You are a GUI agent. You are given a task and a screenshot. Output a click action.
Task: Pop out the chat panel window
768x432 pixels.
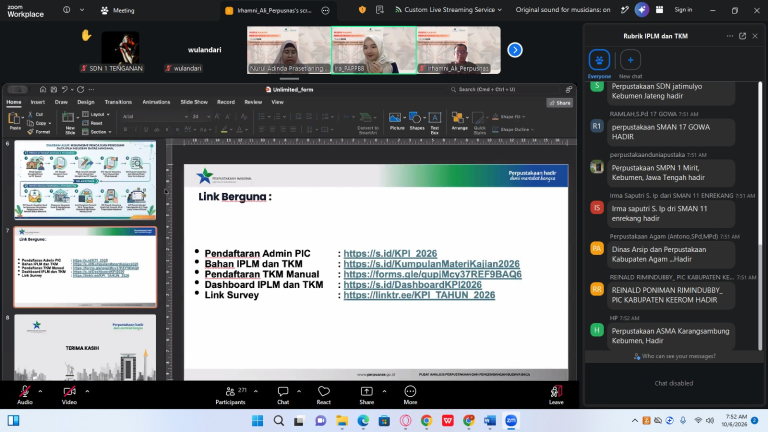point(743,36)
